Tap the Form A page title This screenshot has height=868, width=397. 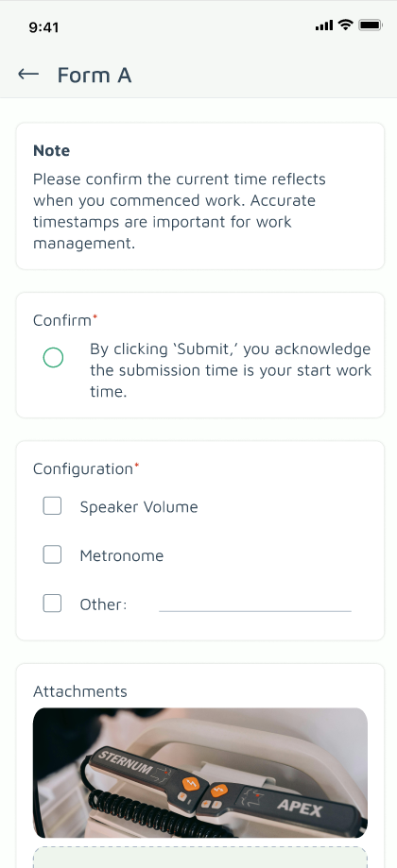(95, 75)
